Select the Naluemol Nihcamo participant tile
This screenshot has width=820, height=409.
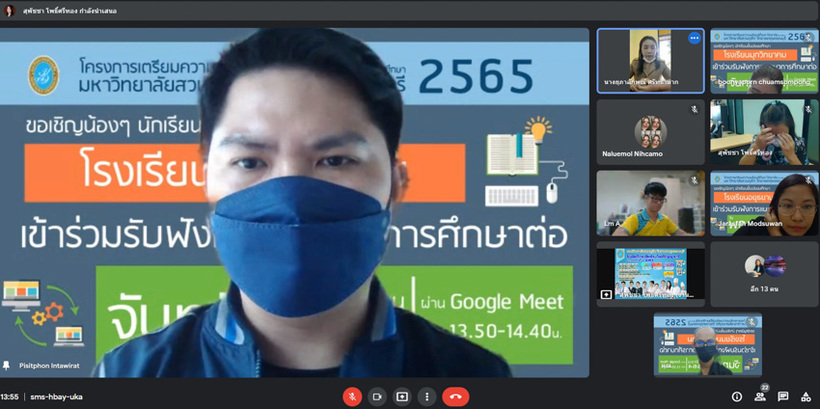[x=651, y=132]
